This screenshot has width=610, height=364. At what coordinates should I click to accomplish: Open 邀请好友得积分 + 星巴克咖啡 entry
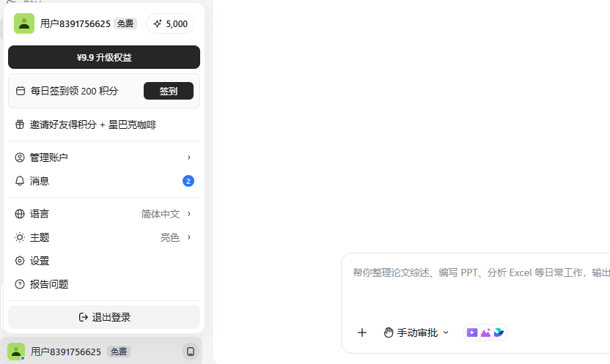[104, 125]
